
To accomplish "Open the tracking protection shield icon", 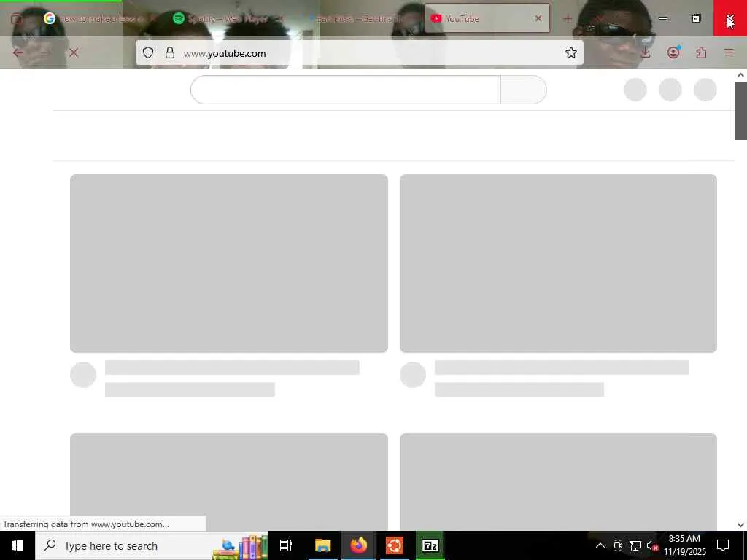I will 148,52.
